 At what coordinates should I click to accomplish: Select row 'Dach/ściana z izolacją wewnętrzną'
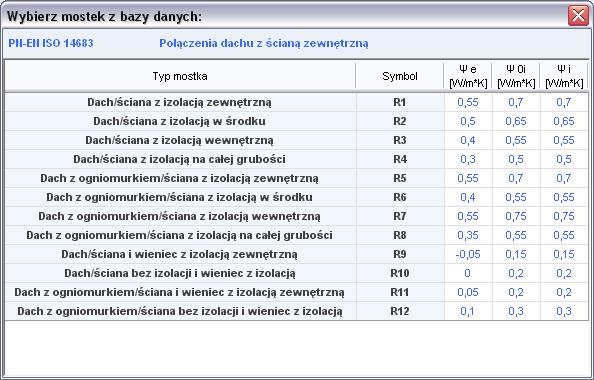(x=297, y=140)
